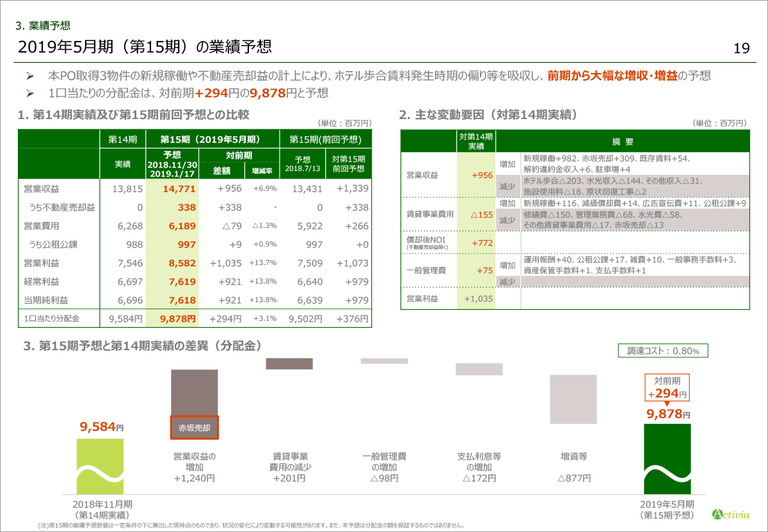
Task: Click the second bullet arrow before 1口当たりの分配金
Action: (29, 94)
